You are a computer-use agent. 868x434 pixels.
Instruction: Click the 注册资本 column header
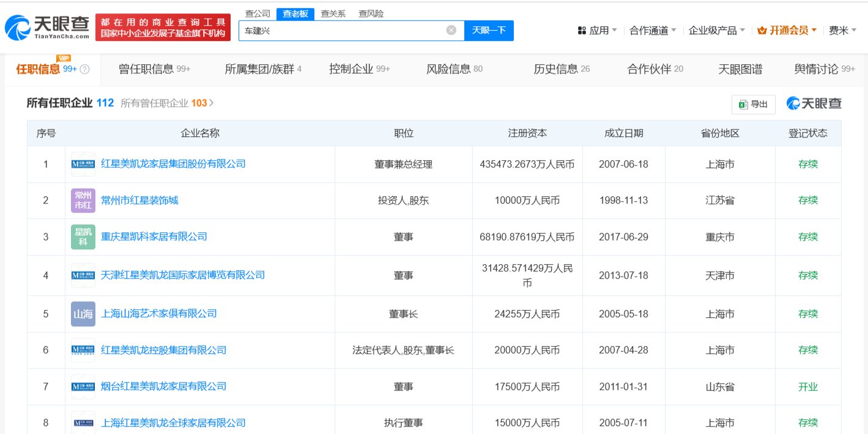[527, 133]
